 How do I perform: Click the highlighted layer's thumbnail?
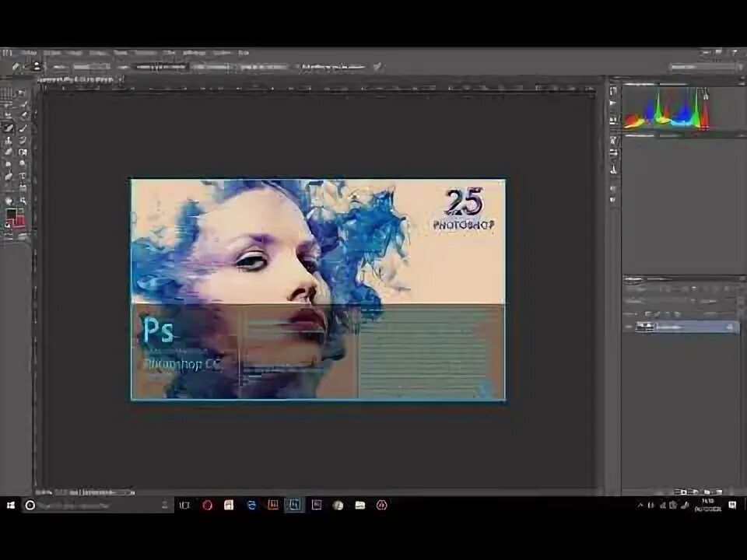(x=646, y=327)
